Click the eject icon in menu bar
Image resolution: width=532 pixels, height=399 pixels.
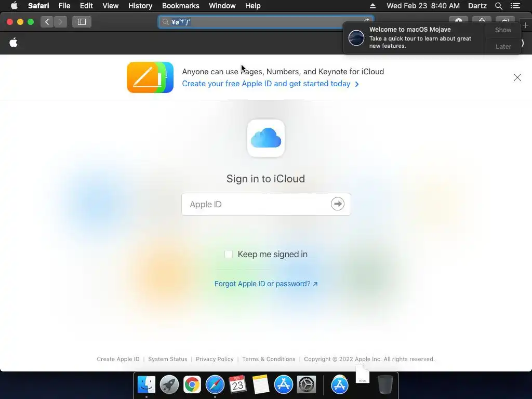point(373,6)
